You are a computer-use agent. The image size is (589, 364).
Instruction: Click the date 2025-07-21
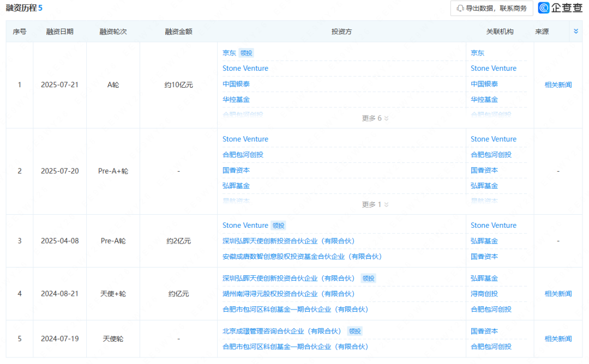click(x=60, y=85)
